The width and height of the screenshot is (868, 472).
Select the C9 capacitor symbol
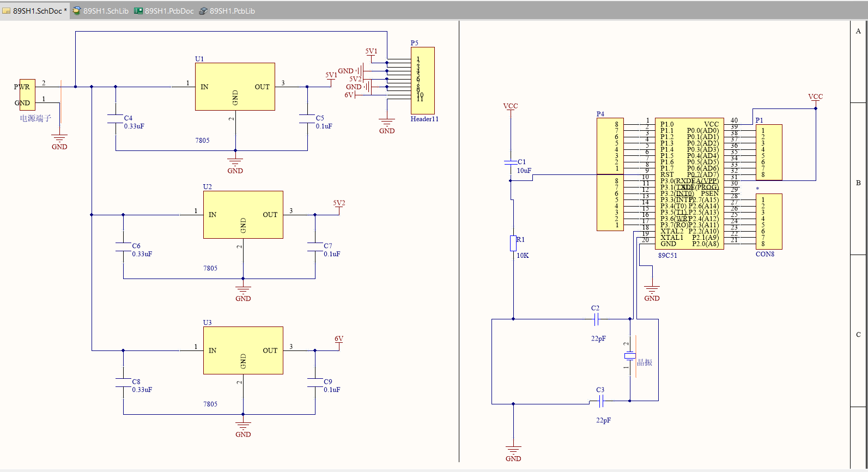click(315, 383)
